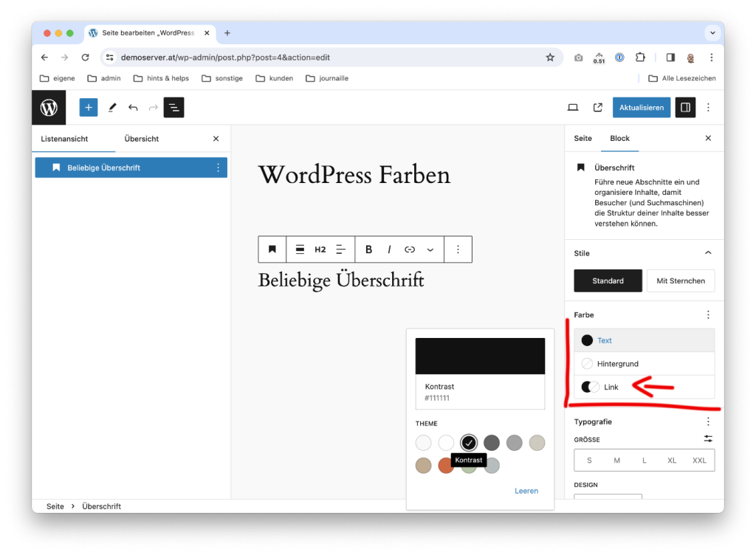Click the Beliebige Überschrift heading text

click(341, 280)
